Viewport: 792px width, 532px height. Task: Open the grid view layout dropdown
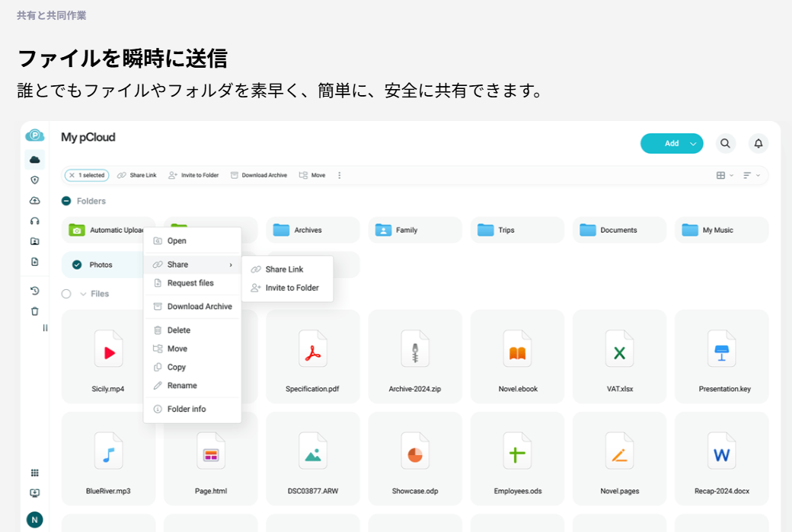pos(724,175)
